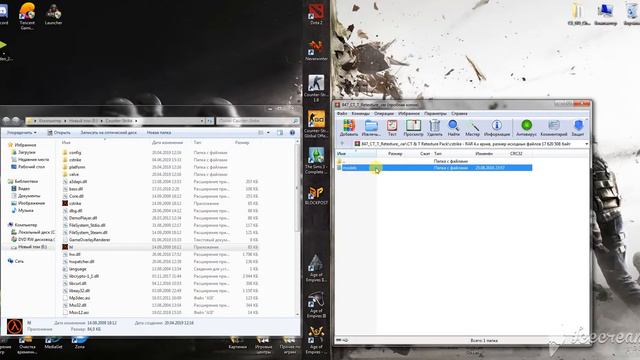Run the Тест (Test) tool in WinRAR
640x360 pixels.
pos(392,128)
